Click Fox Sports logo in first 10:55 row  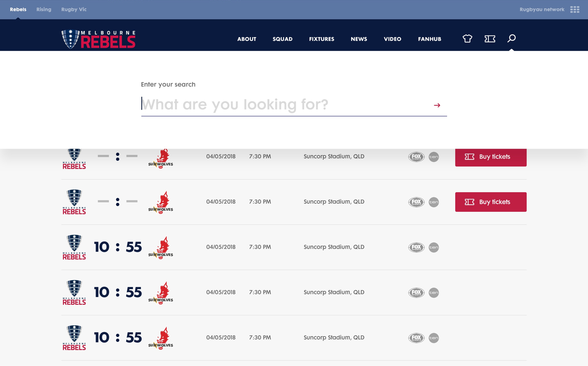point(416,247)
